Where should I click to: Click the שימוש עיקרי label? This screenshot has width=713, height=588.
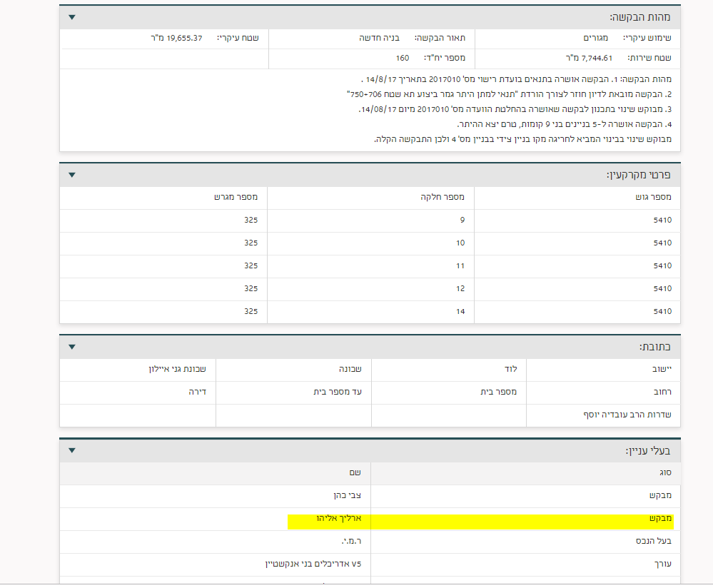(647, 39)
